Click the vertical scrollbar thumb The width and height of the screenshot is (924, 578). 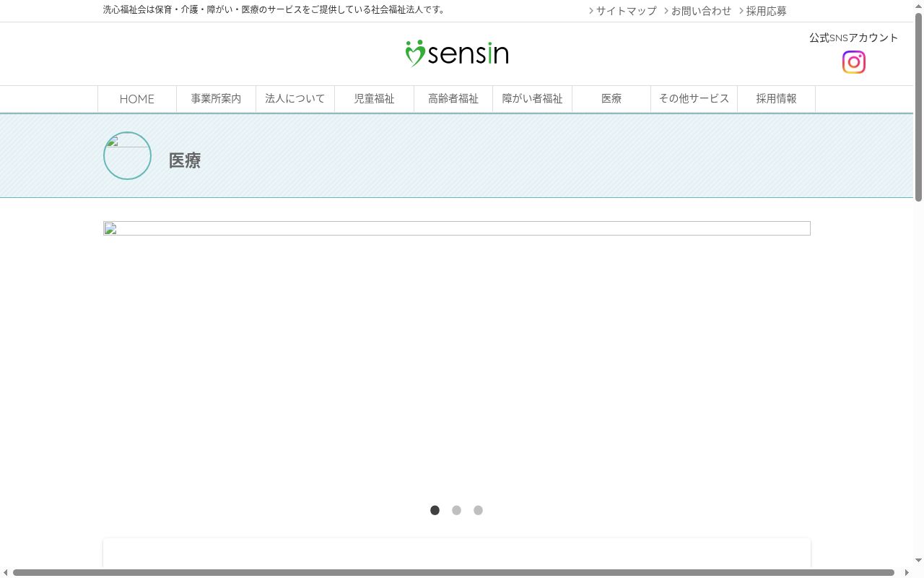pyautogui.click(x=918, y=107)
